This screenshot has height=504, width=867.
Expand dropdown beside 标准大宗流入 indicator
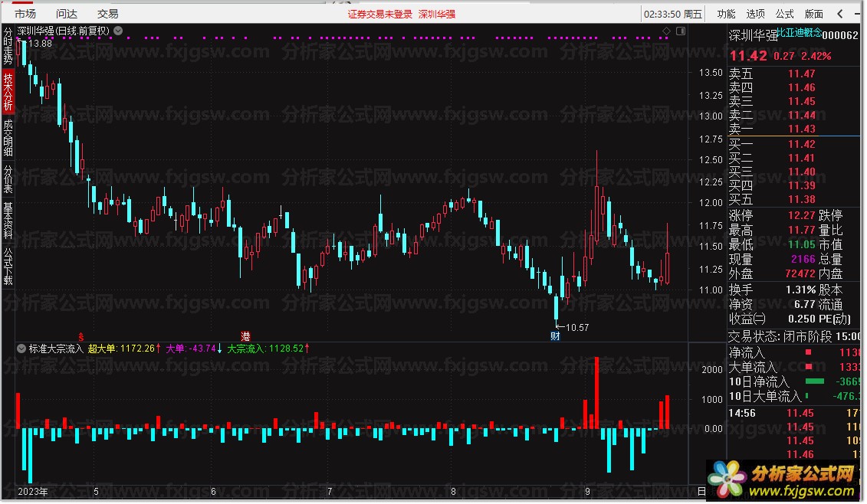(x=21, y=349)
